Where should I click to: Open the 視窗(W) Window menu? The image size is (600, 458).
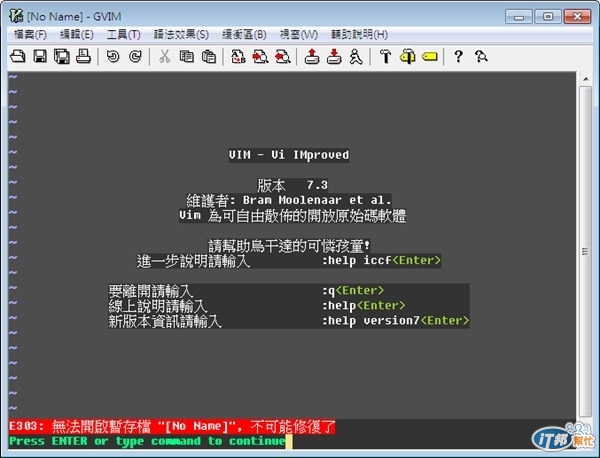click(298, 34)
